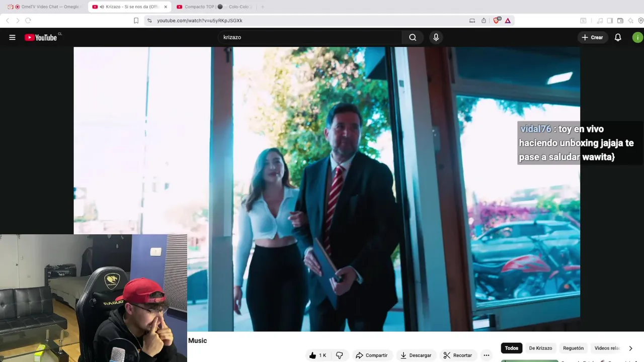Open YouTube notifications bell
Image resolution: width=644 pixels, height=362 pixels.
618,37
